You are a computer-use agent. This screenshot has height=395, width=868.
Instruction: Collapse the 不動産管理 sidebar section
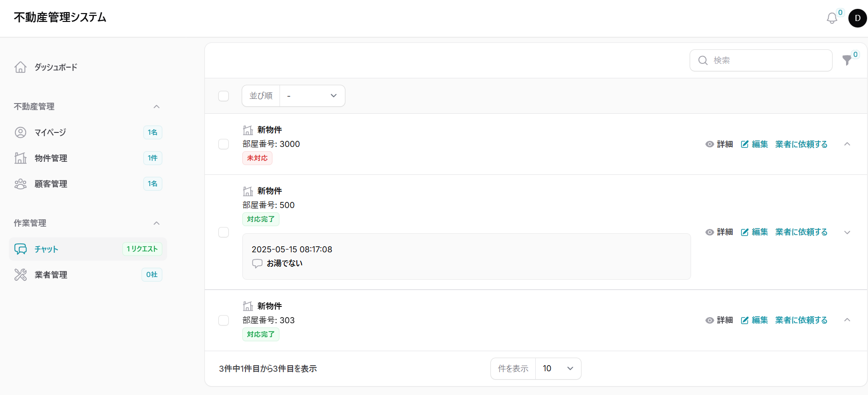(x=156, y=107)
